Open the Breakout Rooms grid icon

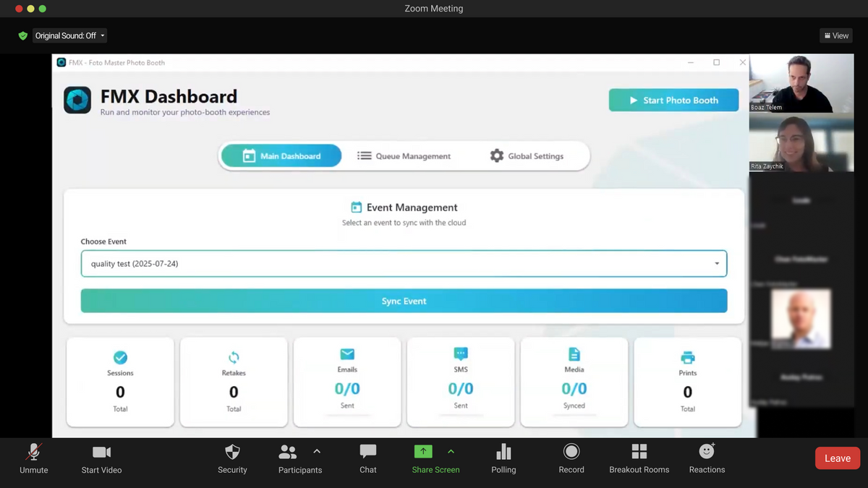click(639, 452)
